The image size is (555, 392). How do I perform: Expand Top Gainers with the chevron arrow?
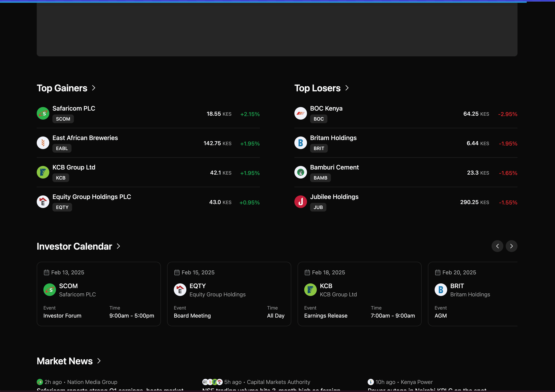94,88
